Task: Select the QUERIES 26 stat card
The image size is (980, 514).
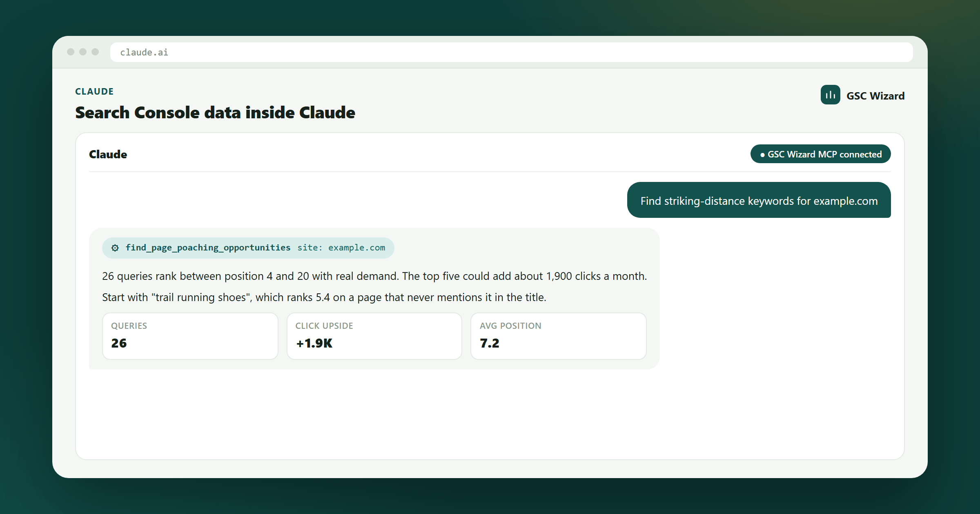Action: 190,336
